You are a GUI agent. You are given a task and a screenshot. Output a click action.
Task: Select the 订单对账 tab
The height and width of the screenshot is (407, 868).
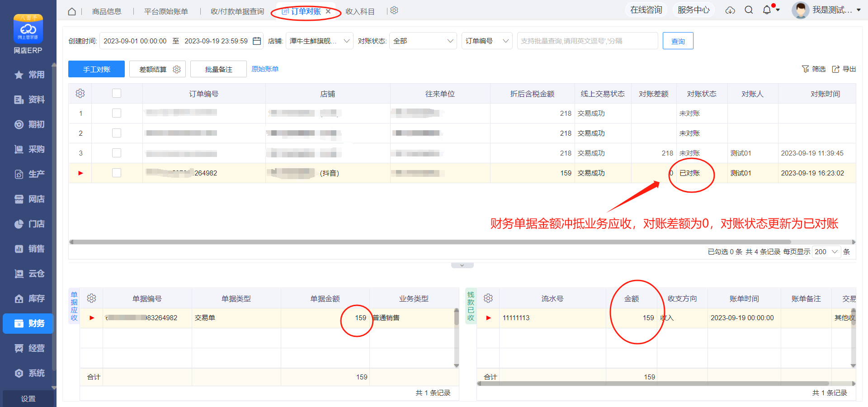coord(306,11)
